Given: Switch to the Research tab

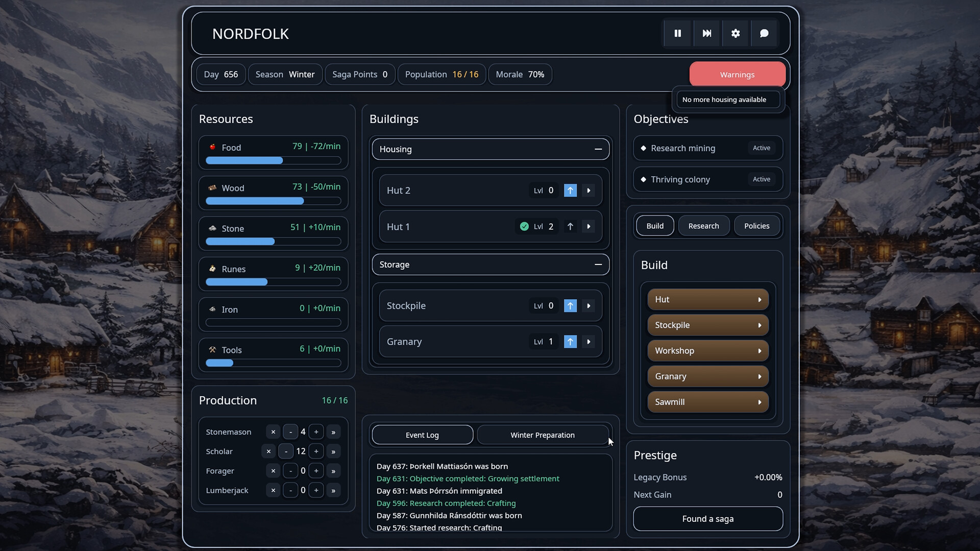Looking at the screenshot, I should (703, 226).
